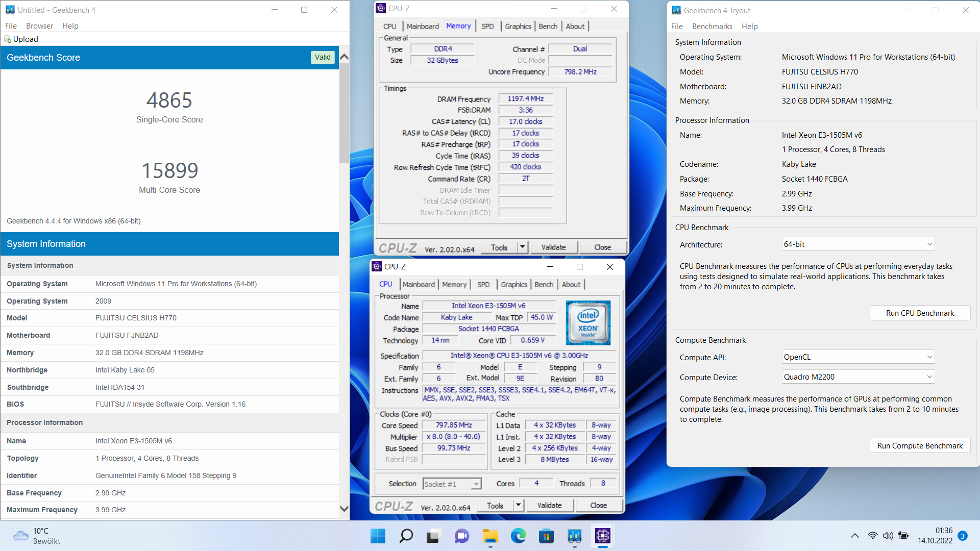980x551 pixels.
Task: Click the Upload toolbar item
Action: 21,39
